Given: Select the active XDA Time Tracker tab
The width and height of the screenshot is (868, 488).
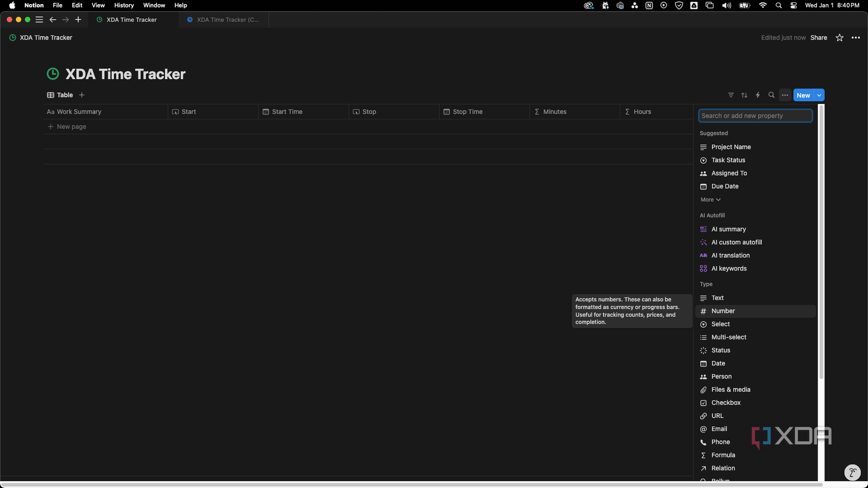Looking at the screenshot, I should (134, 20).
